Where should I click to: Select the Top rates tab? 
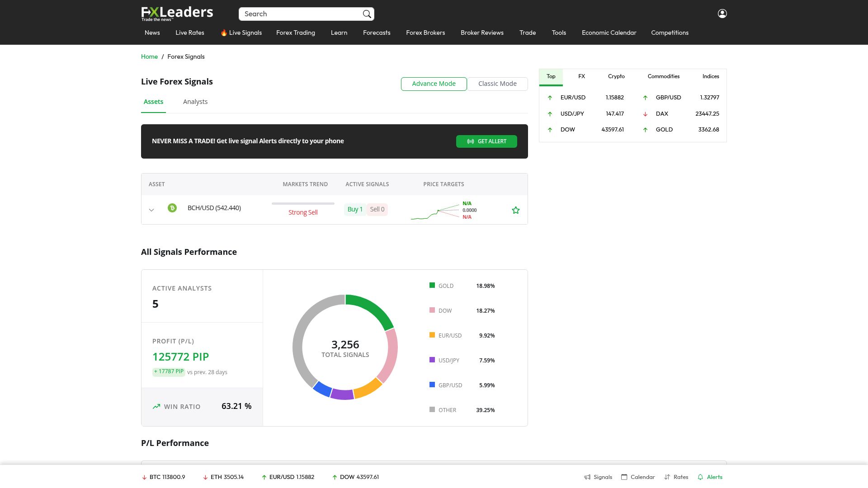coord(551,77)
